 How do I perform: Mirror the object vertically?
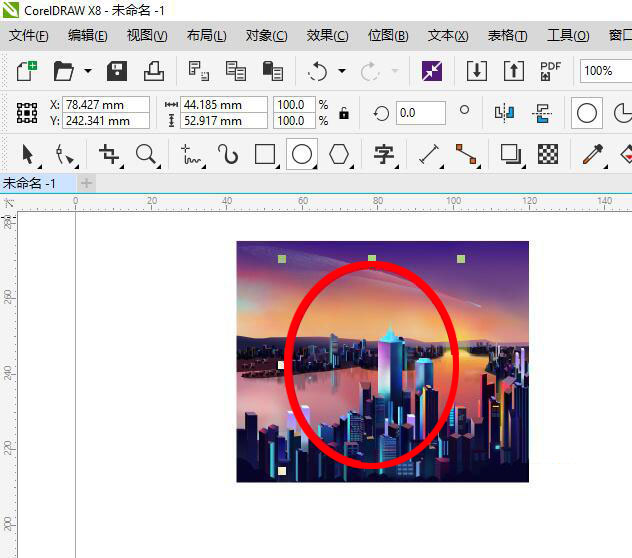click(x=542, y=113)
